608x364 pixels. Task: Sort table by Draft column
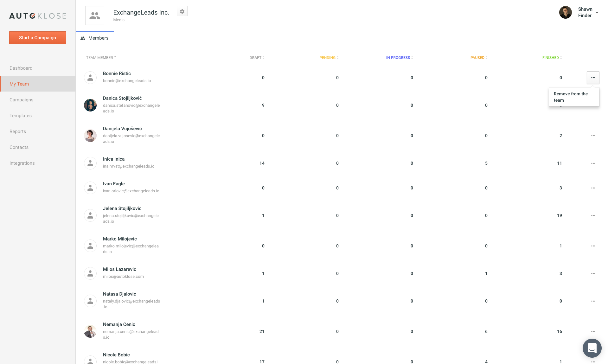(257, 58)
